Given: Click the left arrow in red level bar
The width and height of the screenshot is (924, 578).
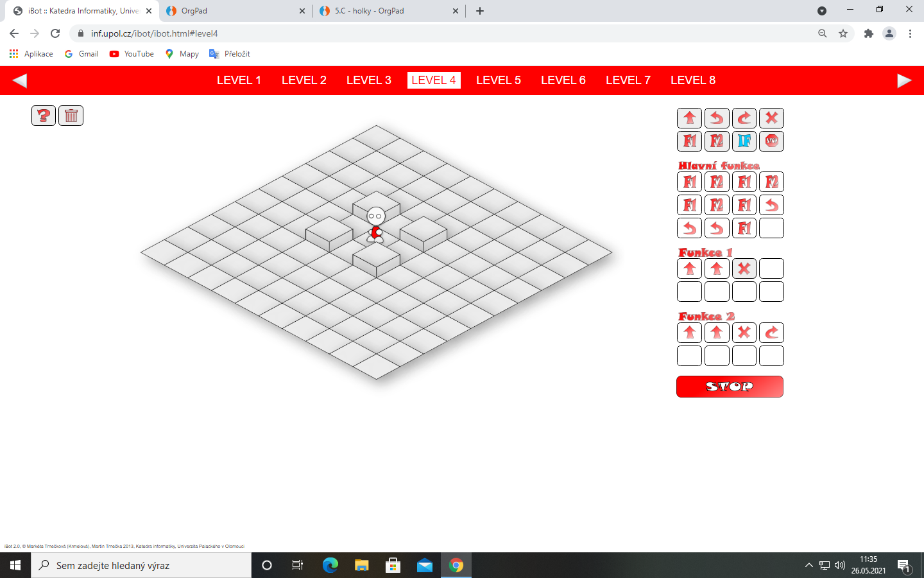Looking at the screenshot, I should (x=19, y=80).
